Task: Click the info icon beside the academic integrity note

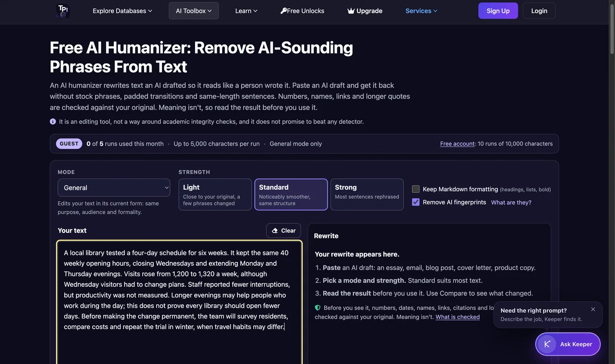Action: point(53,121)
